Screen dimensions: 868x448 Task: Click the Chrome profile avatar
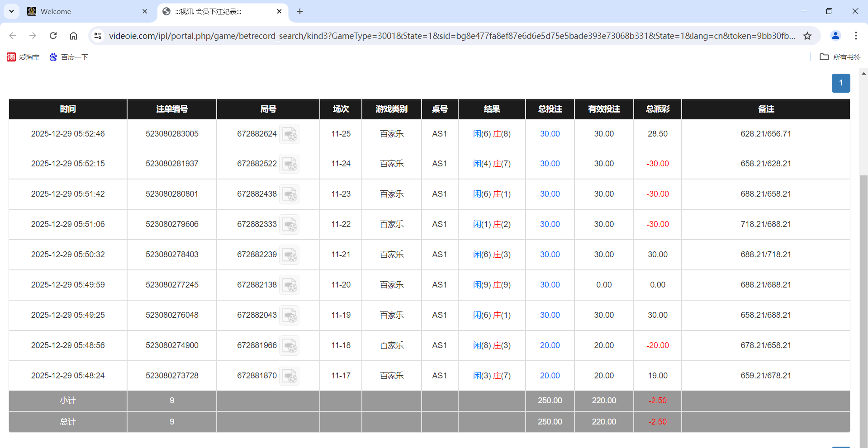click(835, 36)
